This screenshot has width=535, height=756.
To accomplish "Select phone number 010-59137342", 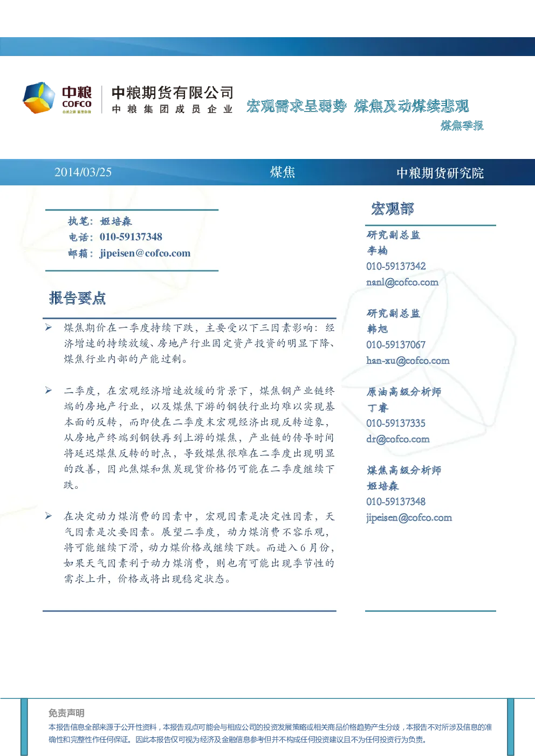I will [396, 266].
